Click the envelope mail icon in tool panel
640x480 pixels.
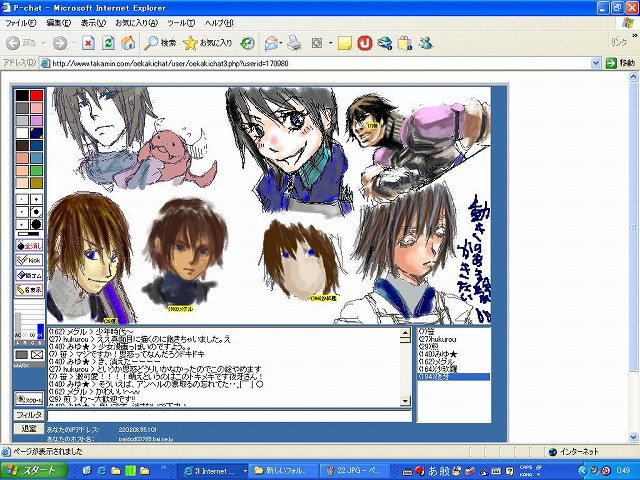click(x=37, y=355)
